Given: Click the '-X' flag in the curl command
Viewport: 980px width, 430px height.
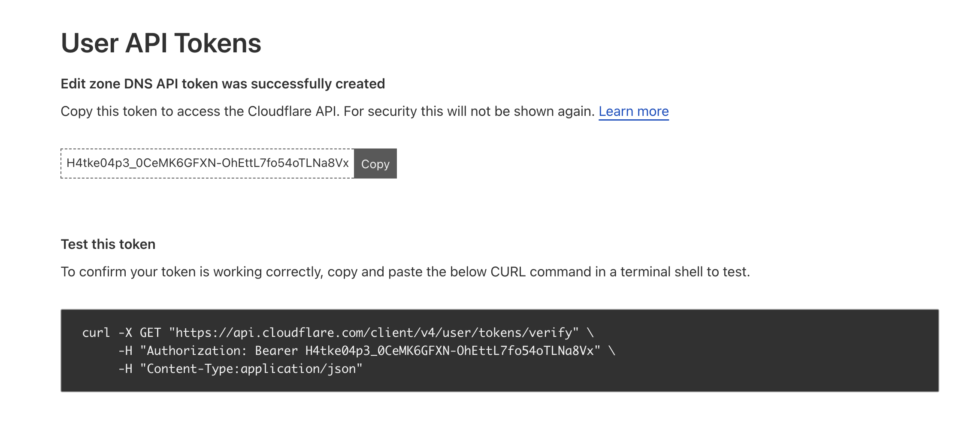Looking at the screenshot, I should (125, 333).
